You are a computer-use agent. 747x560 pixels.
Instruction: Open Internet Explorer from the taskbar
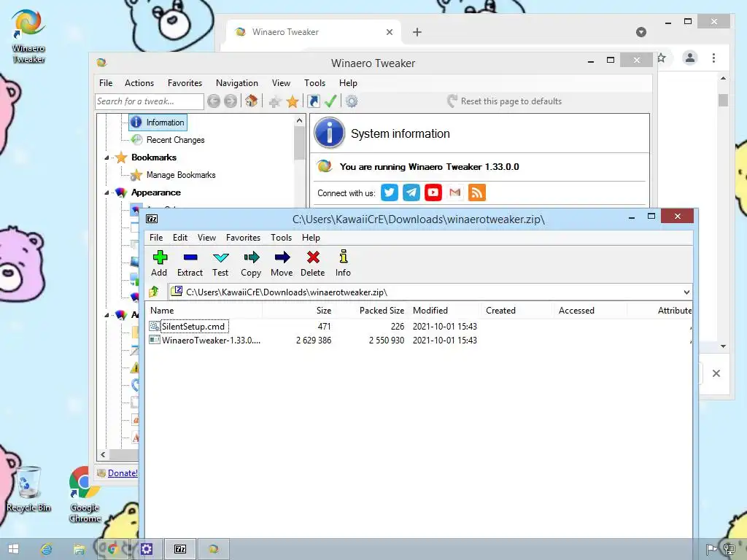click(x=46, y=549)
